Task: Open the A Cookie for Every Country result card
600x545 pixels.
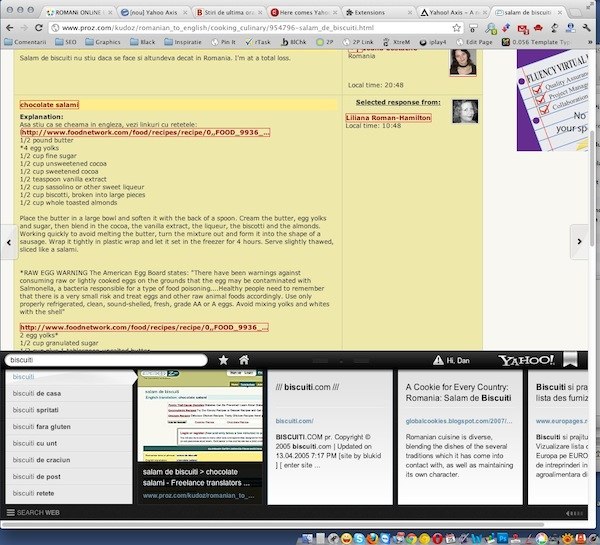Action: pos(460,437)
